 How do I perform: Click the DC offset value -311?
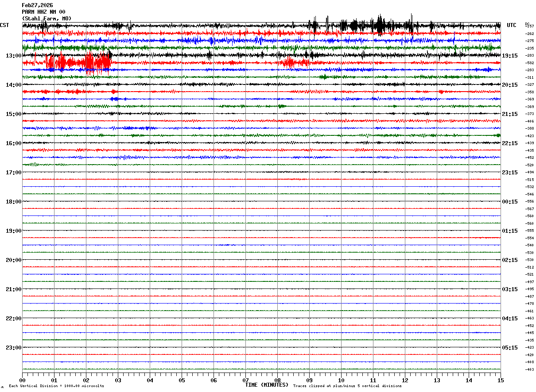click(529, 77)
